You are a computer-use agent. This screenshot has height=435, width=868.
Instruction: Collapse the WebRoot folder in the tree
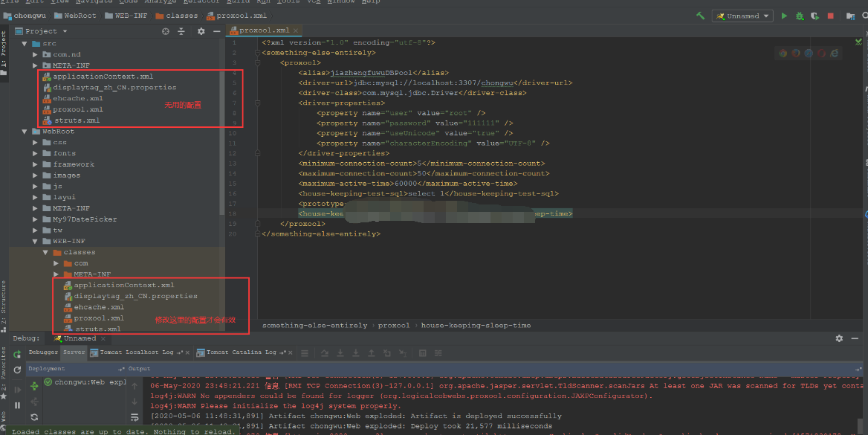coord(25,132)
